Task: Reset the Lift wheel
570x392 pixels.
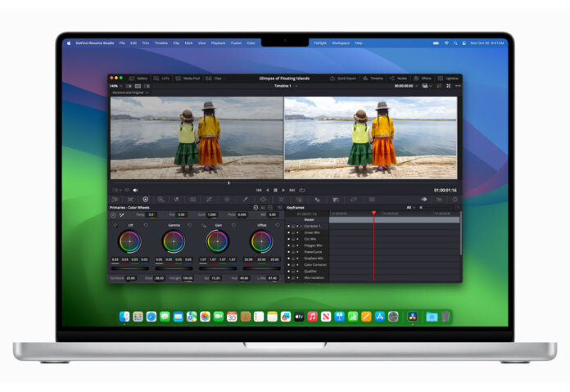Action: (146, 226)
